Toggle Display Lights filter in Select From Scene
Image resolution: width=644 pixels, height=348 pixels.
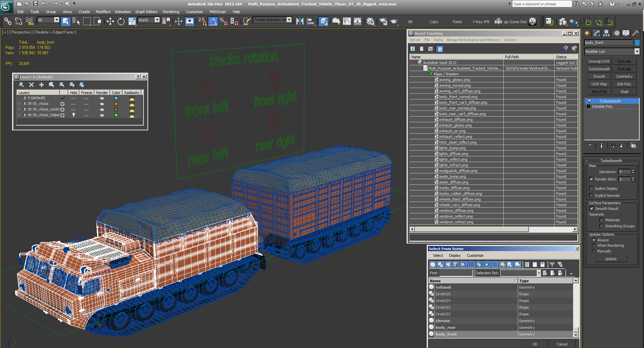(x=448, y=264)
